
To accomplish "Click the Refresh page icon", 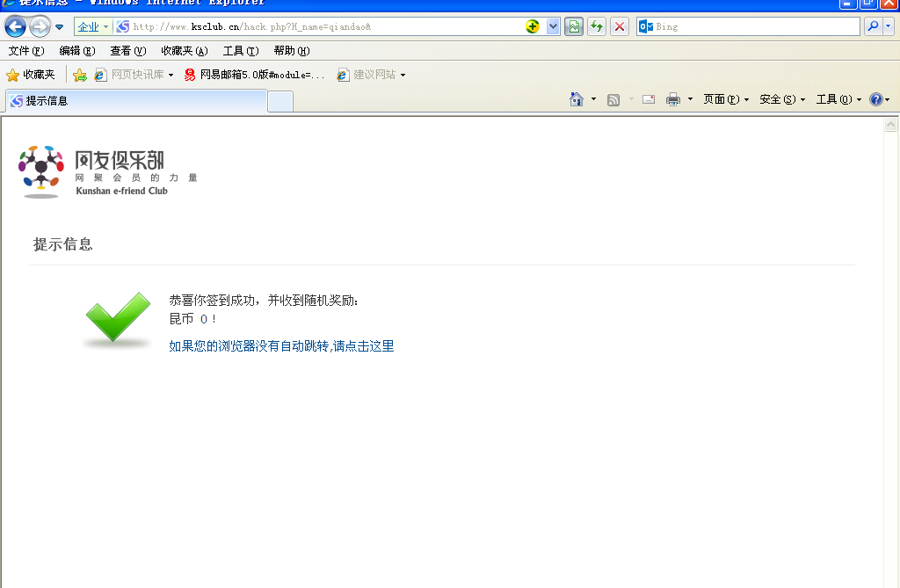I will [597, 26].
